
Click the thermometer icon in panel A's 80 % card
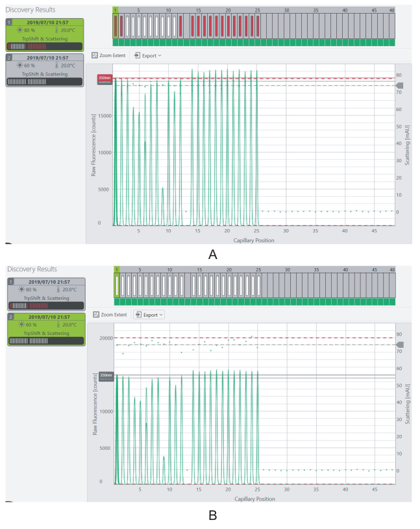pyautogui.click(x=56, y=30)
